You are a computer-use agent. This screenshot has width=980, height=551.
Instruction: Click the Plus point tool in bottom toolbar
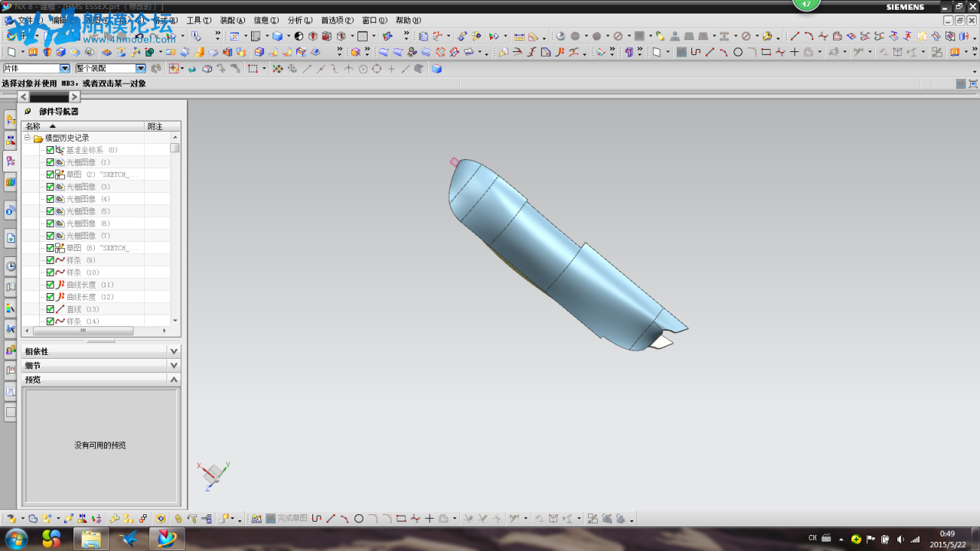[430, 518]
